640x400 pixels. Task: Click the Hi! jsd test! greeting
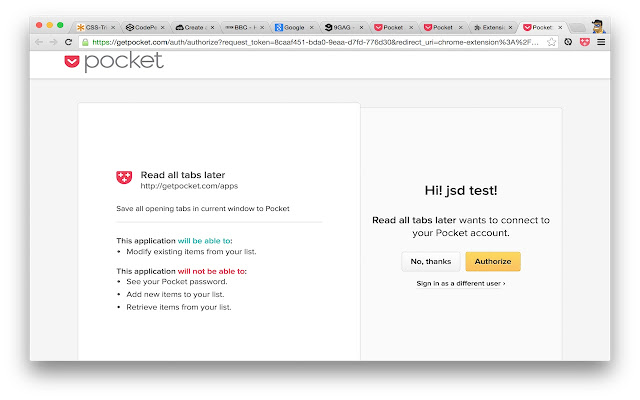(x=461, y=191)
